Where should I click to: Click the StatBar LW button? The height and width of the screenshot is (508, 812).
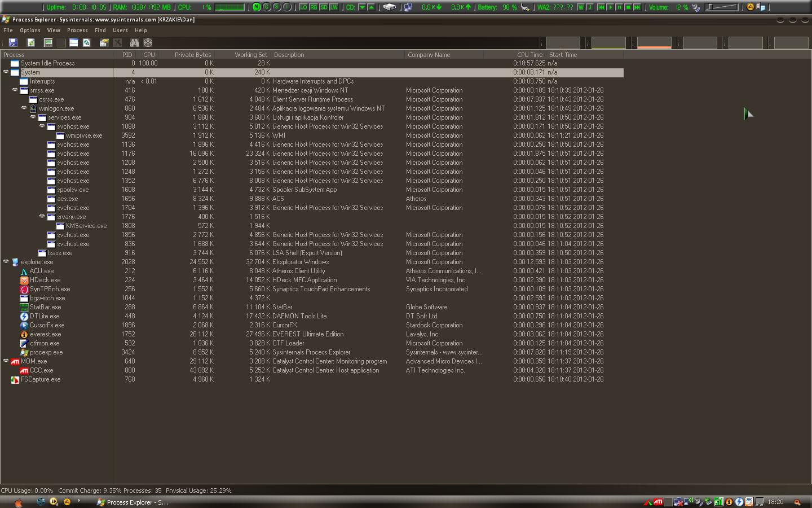click(334, 7)
